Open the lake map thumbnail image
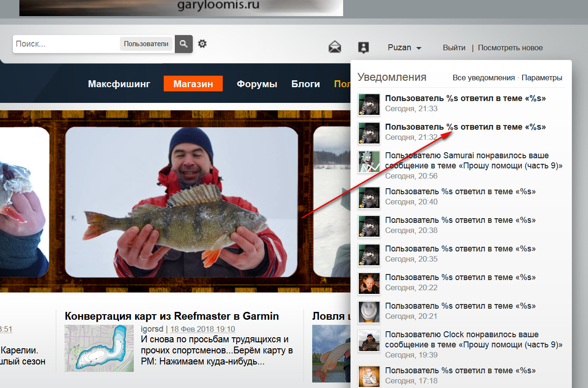The image size is (588, 388). pos(99,348)
